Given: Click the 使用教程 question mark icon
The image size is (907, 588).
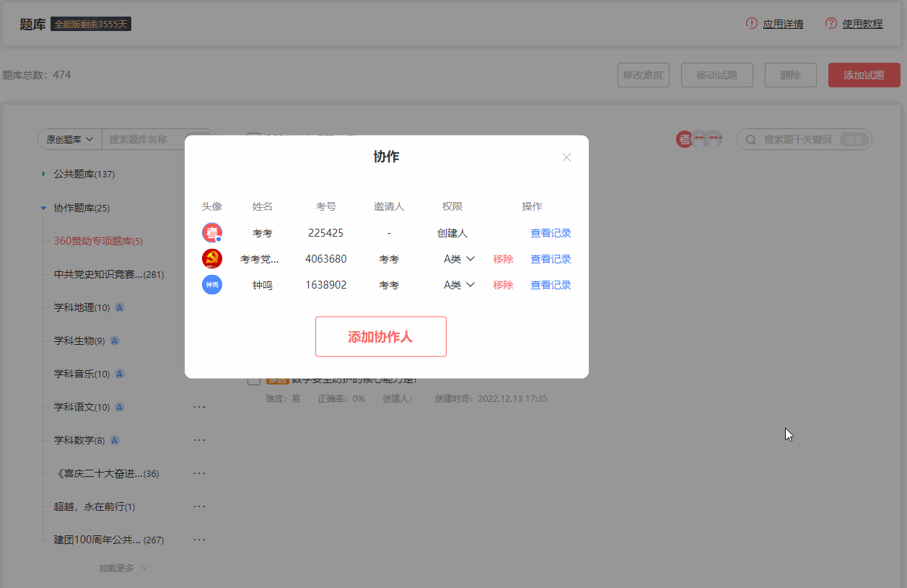Looking at the screenshot, I should click(x=831, y=24).
